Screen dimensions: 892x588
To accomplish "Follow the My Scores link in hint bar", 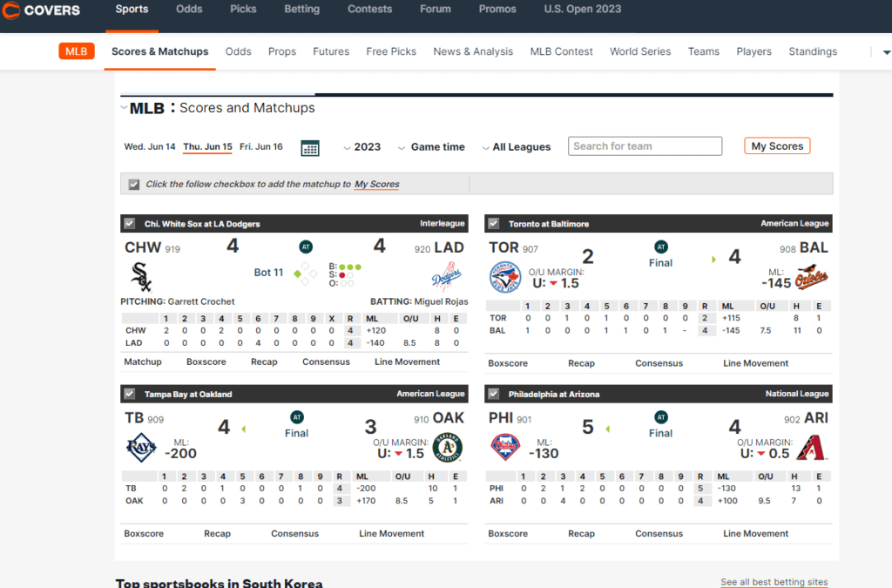I will (377, 185).
